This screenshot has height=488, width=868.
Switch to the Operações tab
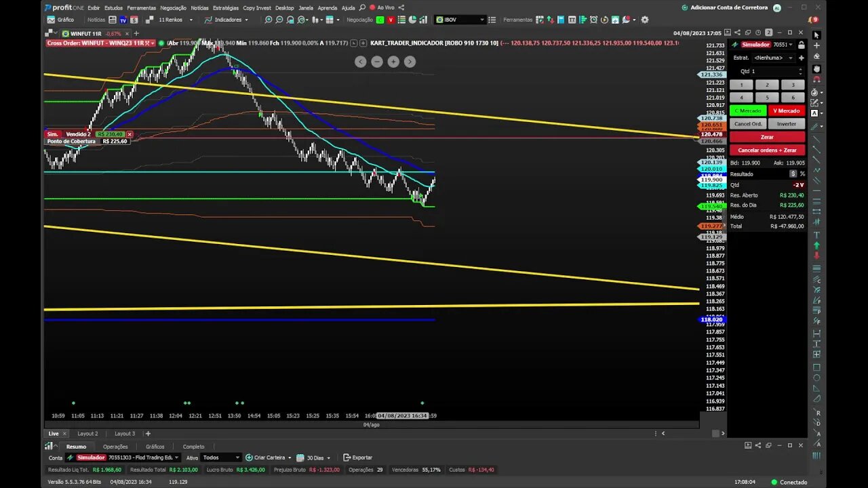[x=115, y=447]
